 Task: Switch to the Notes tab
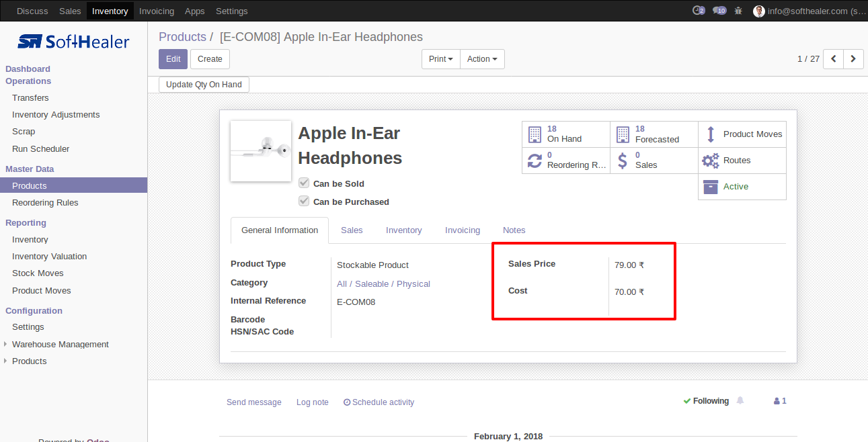(514, 230)
